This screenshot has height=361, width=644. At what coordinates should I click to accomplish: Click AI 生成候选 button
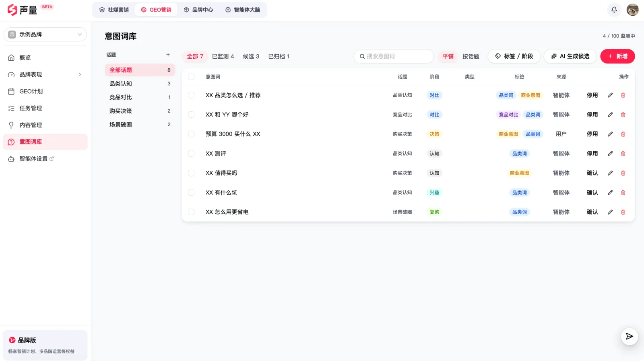click(x=570, y=56)
